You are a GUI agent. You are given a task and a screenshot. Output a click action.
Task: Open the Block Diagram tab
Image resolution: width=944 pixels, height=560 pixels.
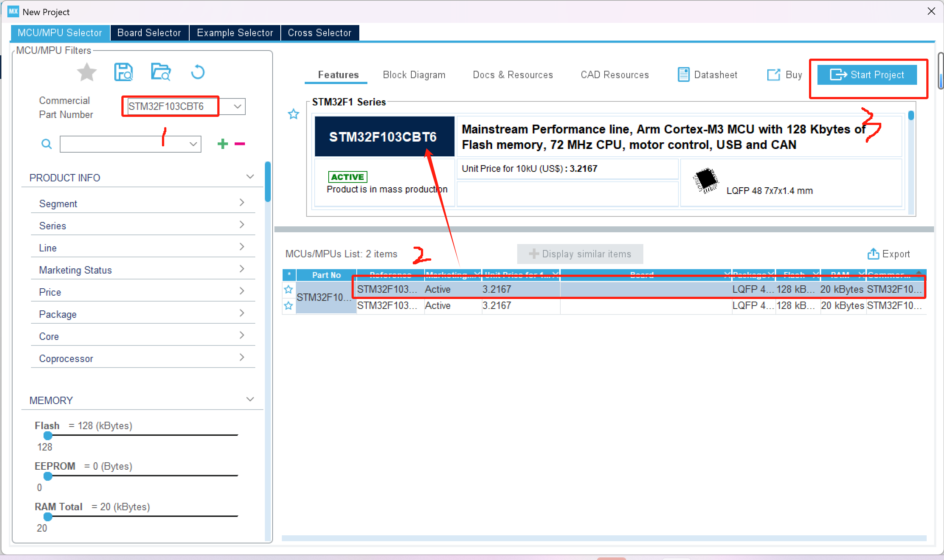(414, 75)
